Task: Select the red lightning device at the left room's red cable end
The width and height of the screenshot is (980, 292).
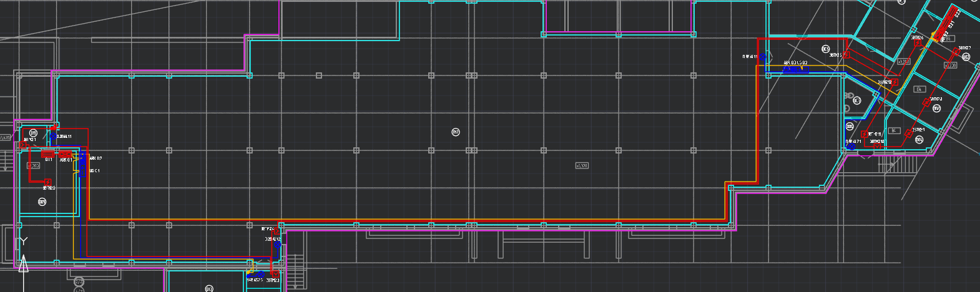Action: point(47,182)
